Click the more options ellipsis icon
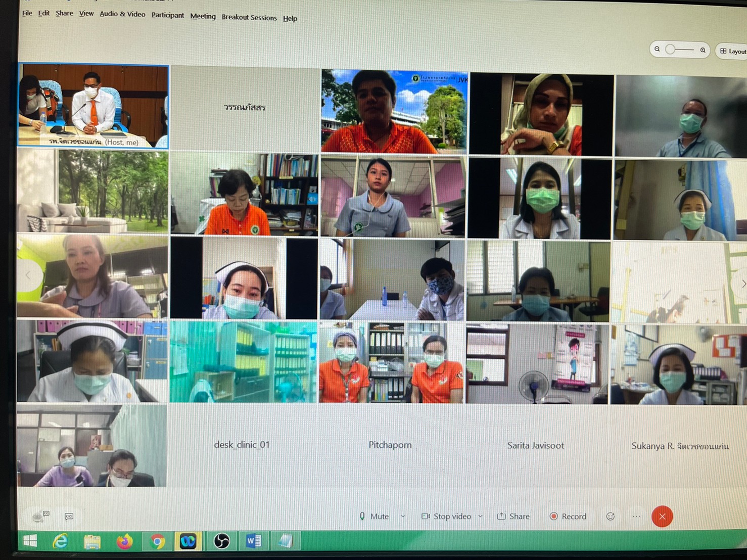The image size is (747, 560). coord(636,516)
